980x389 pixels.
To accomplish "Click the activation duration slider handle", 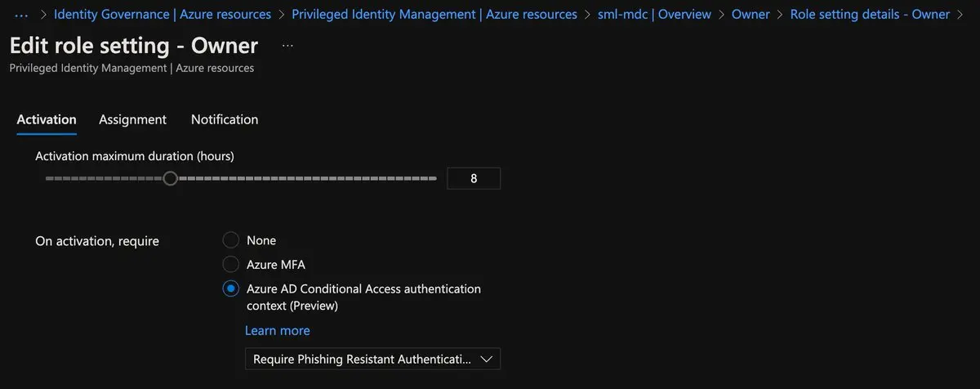I will point(170,178).
